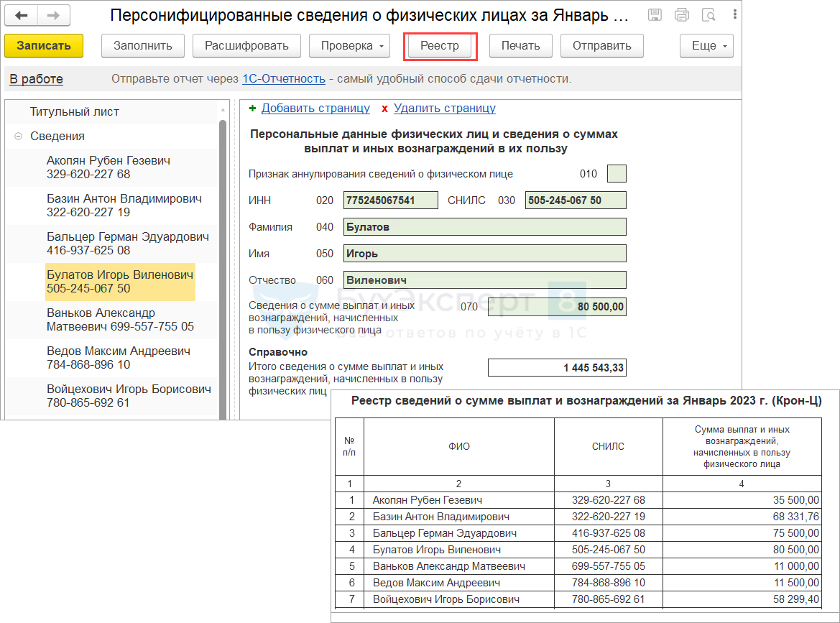
Task: Click the payment sum field 80 500,00
Action: click(x=557, y=306)
